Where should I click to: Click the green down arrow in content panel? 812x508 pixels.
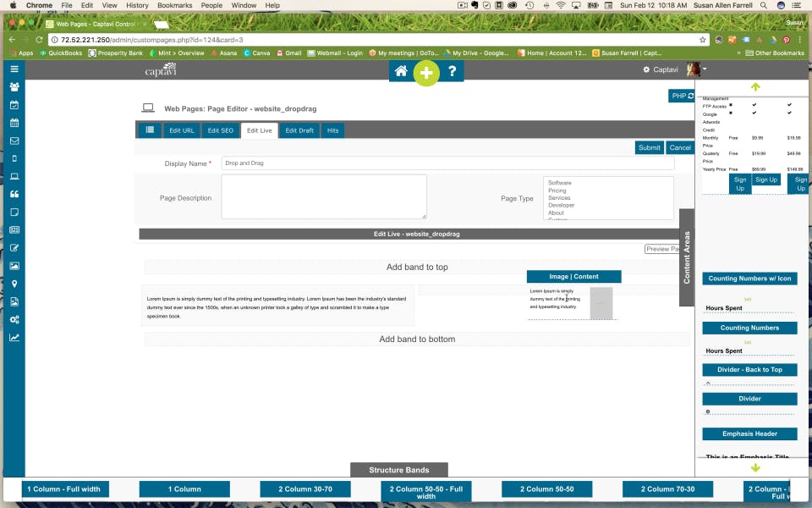click(755, 467)
